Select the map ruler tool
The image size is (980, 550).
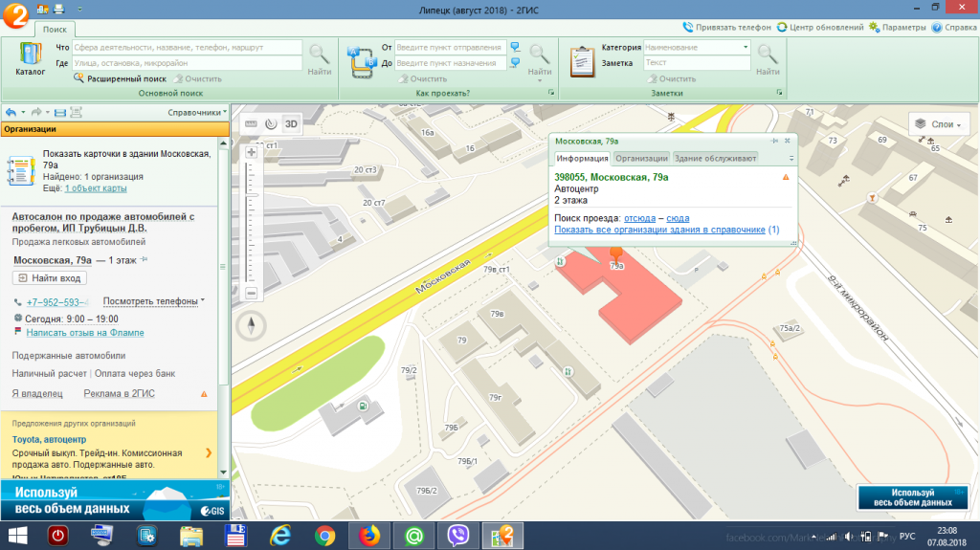point(251,123)
